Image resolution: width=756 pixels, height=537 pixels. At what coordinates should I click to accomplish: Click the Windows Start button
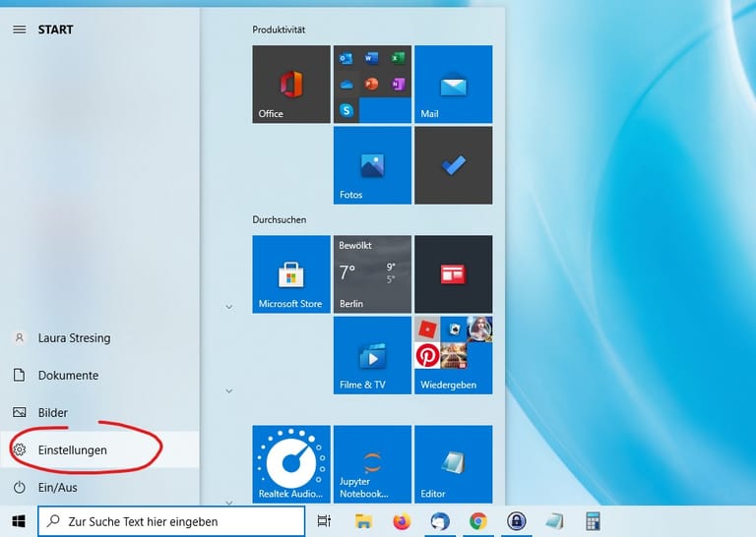point(19,521)
